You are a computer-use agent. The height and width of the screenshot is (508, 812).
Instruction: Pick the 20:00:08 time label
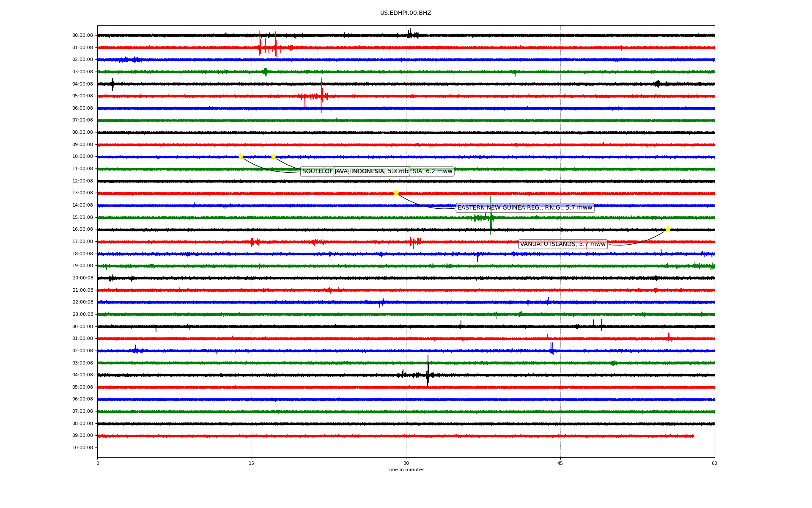(82, 278)
